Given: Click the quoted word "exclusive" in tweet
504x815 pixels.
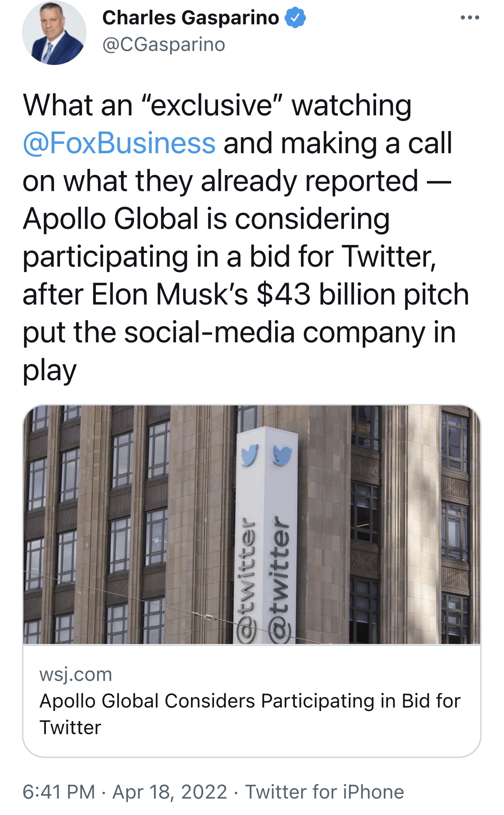Looking at the screenshot, I should click(x=212, y=106).
